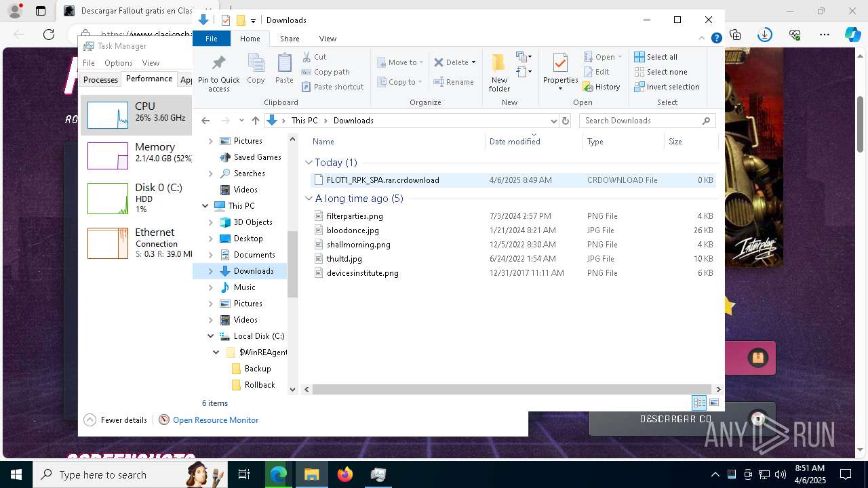
Task: Click Fewer details in Task Manager
Action: pos(116,420)
